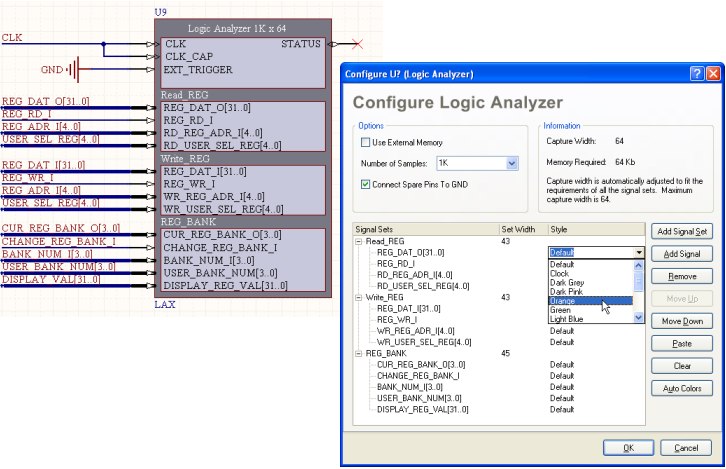Click the help question mark icon

tap(696, 74)
